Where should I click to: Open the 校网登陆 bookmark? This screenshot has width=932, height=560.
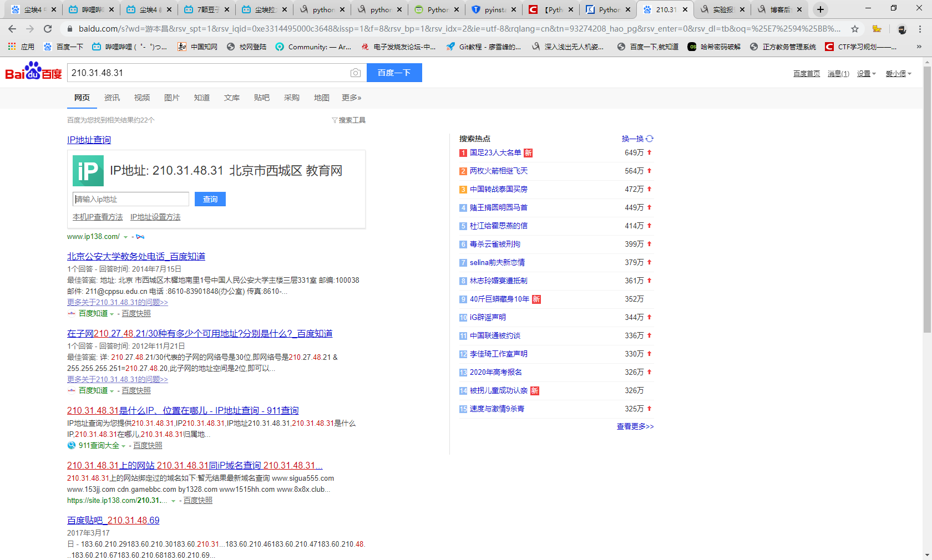click(x=246, y=47)
